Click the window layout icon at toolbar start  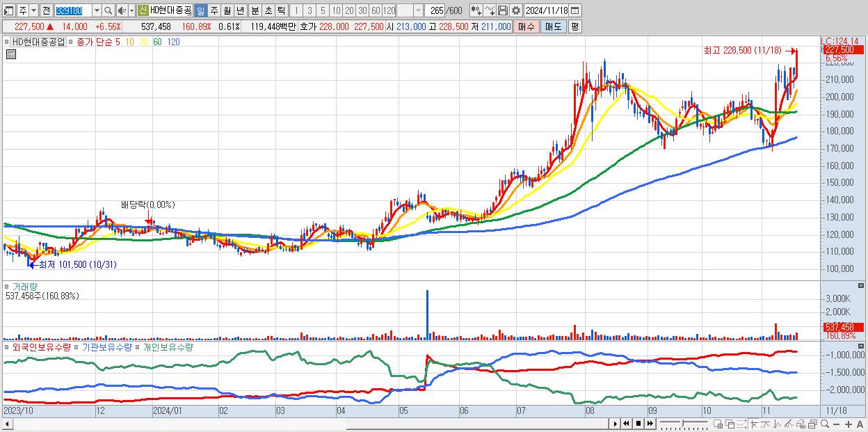[x=8, y=10]
